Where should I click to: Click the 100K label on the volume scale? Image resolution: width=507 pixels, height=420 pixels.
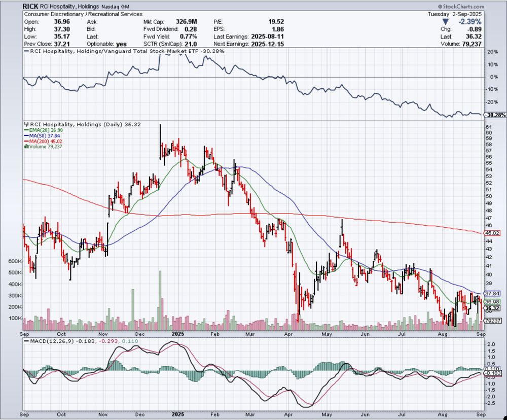15,318
